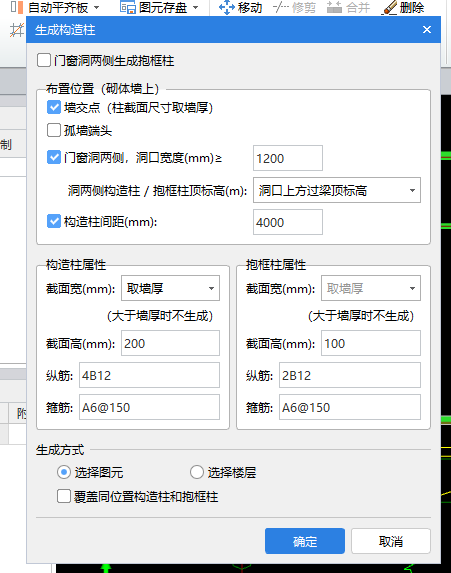Click 抱框柱 箍筋 field A6@150

pos(350,407)
